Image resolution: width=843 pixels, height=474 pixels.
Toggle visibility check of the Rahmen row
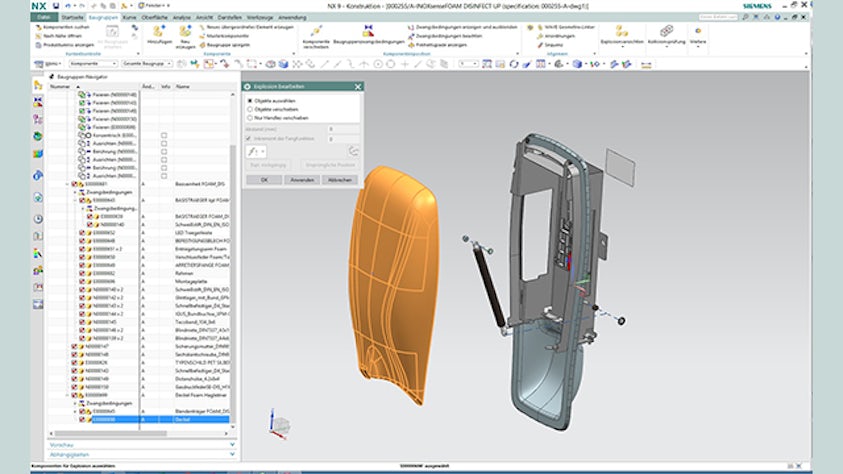pyautogui.click(x=82, y=273)
